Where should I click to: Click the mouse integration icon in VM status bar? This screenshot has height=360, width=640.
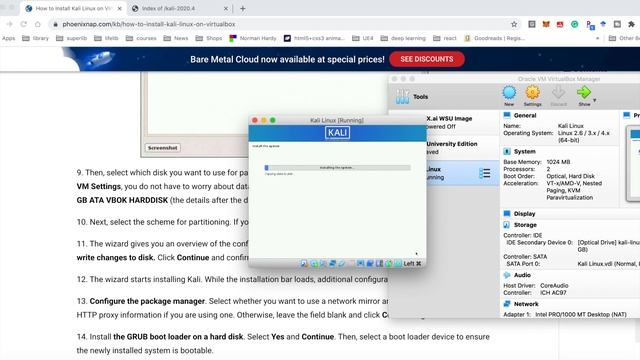[x=389, y=264]
